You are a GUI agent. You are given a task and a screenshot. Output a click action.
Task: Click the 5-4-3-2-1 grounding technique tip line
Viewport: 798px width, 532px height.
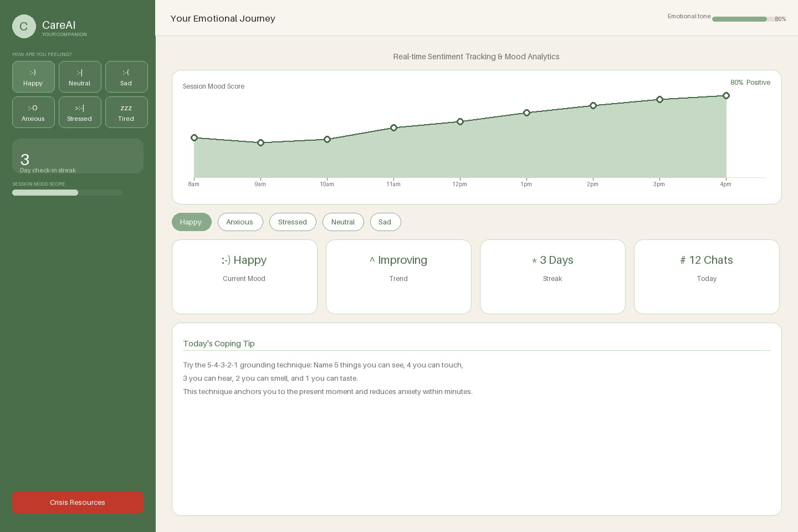[323, 365]
